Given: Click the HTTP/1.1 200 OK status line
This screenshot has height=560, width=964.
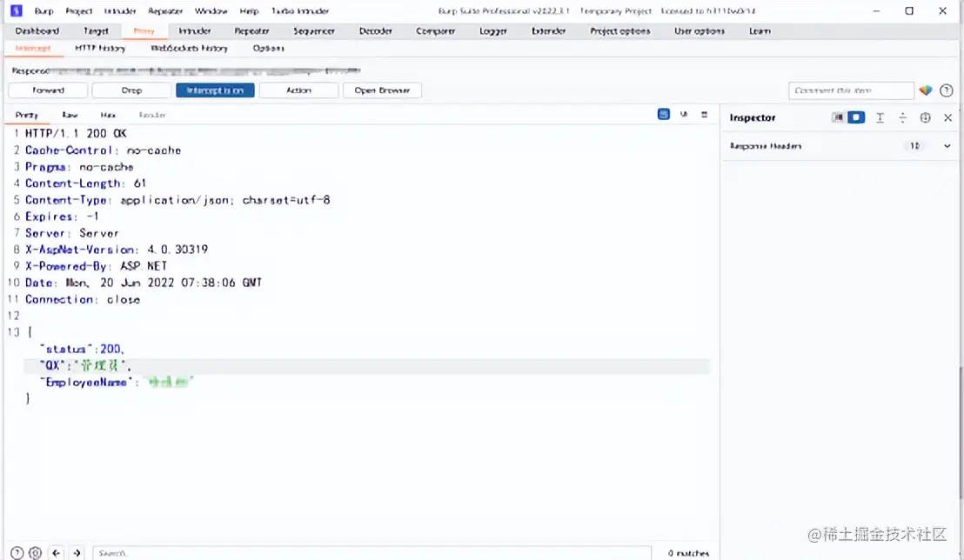Looking at the screenshot, I should pos(77,133).
